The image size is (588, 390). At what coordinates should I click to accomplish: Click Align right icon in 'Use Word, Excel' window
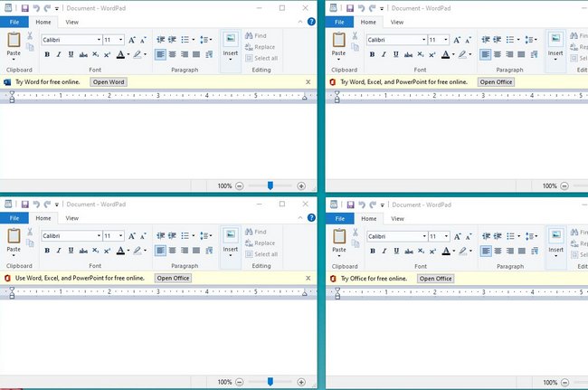click(x=185, y=251)
